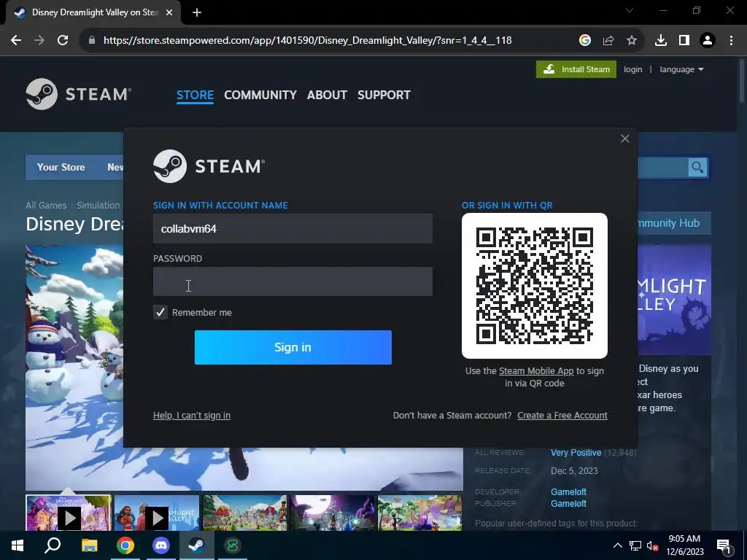Screen dimensions: 747x560
Task: Click the Very Positive reviews link
Action: coord(576,453)
